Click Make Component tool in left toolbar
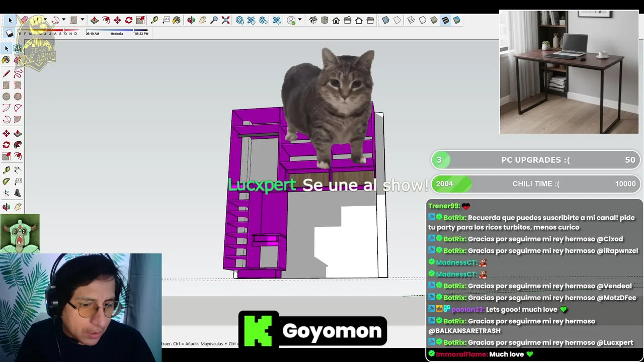 pyautogui.click(x=18, y=48)
